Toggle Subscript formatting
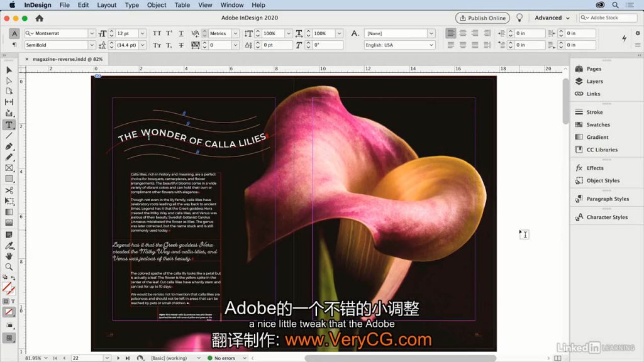This screenshot has width=644, height=362. pyautogui.click(x=169, y=45)
